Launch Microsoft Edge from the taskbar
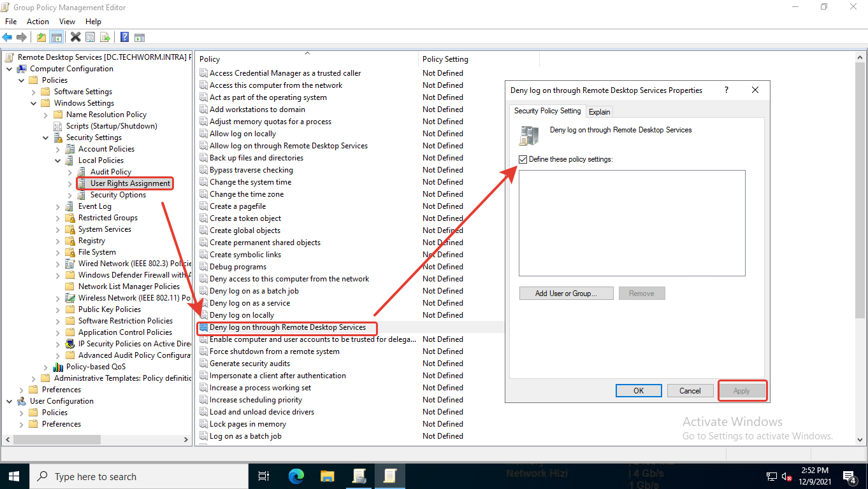Screen dimensions: 868x489 296,476
